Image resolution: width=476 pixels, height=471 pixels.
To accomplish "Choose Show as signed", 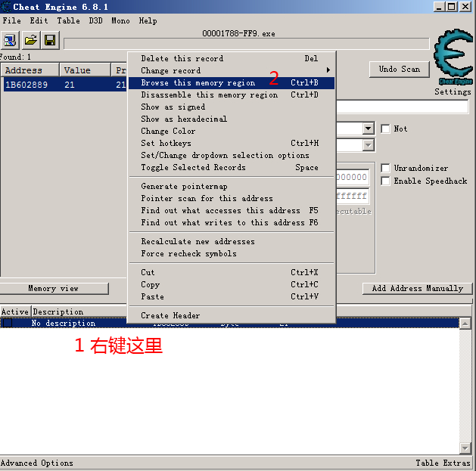I will tap(232, 107).
